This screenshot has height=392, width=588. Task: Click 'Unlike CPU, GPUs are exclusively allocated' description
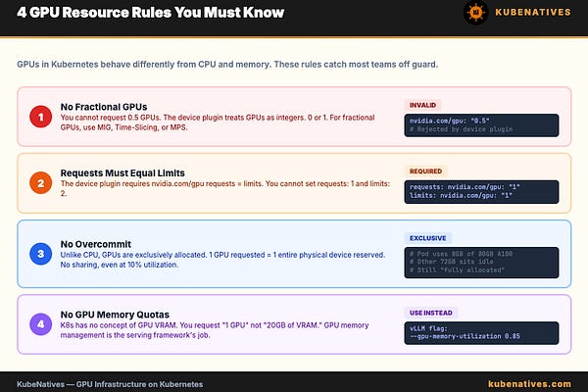[x=222, y=260]
